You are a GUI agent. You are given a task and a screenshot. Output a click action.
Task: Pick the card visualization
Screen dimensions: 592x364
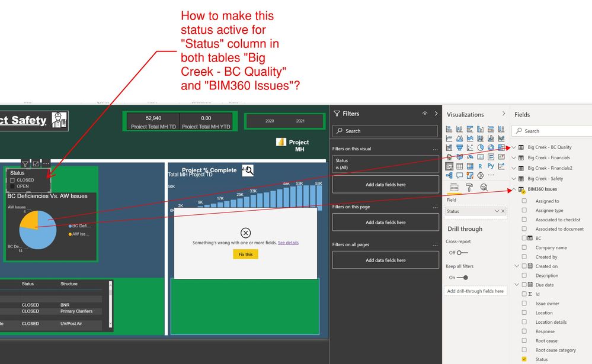[x=480, y=157]
